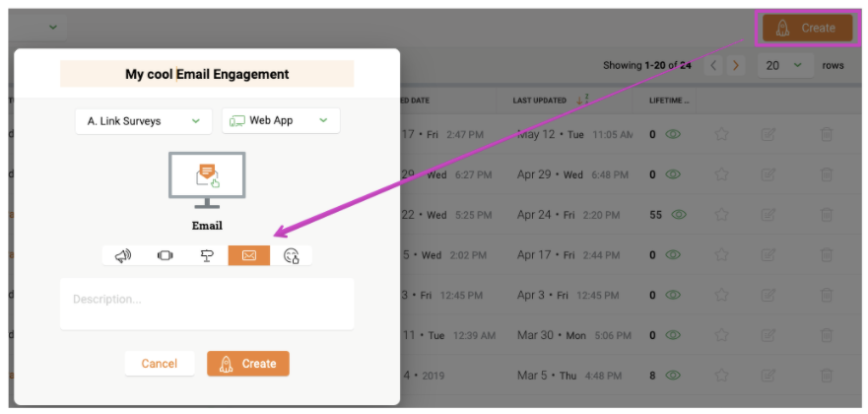The image size is (868, 414).
Task: Click the top-right Create rocket button
Action: click(807, 28)
